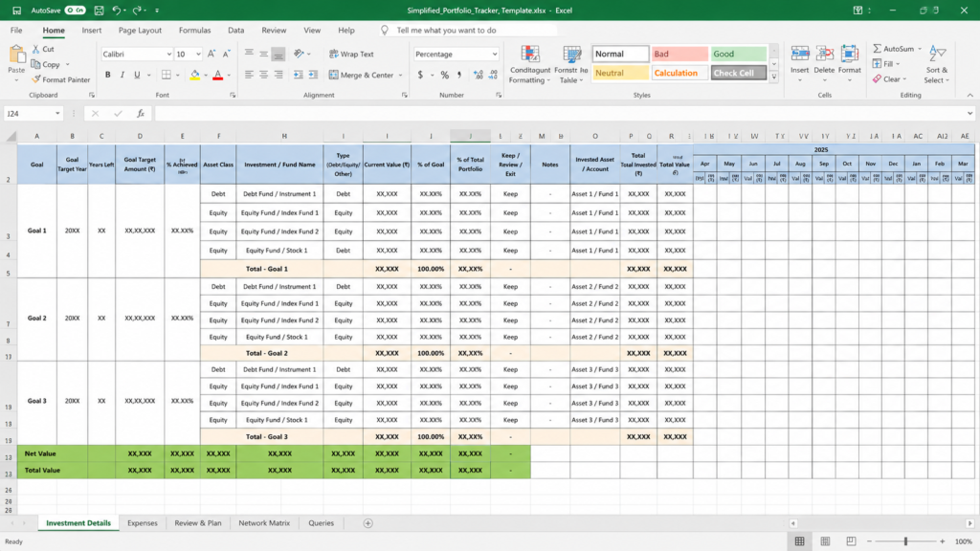
Task: Open the Expenses sheet tab
Action: tap(143, 523)
